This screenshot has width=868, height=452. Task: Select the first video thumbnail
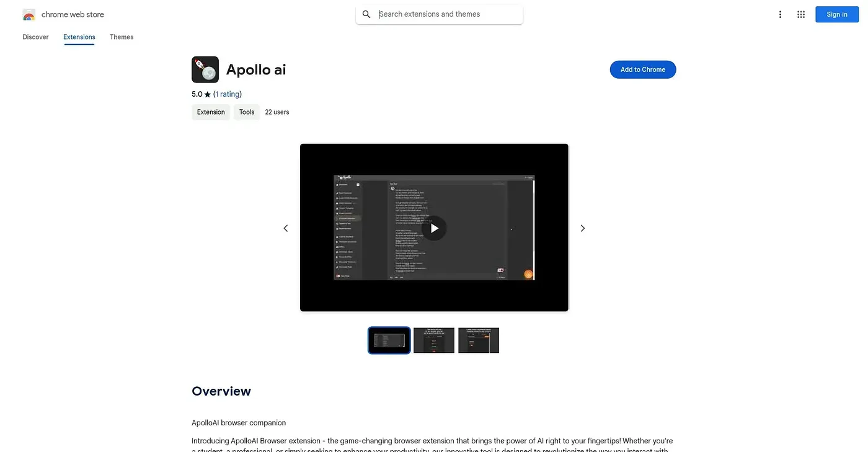[389, 340]
